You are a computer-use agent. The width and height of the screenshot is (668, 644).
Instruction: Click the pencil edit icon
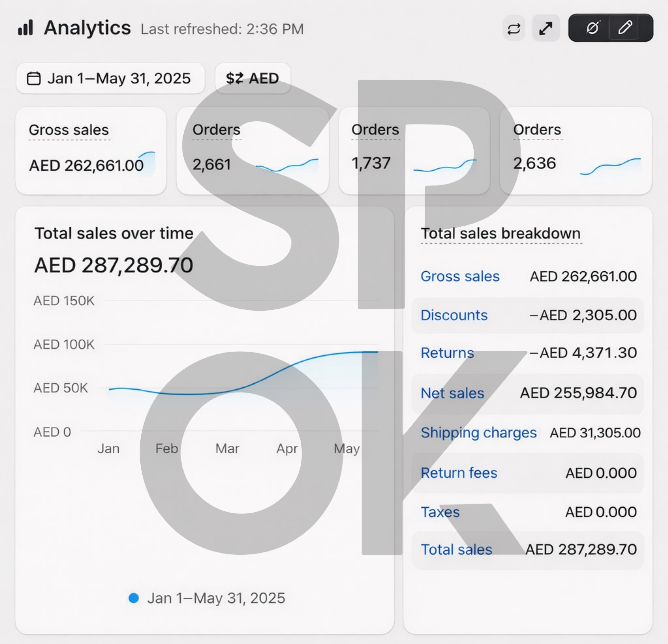pos(625,28)
